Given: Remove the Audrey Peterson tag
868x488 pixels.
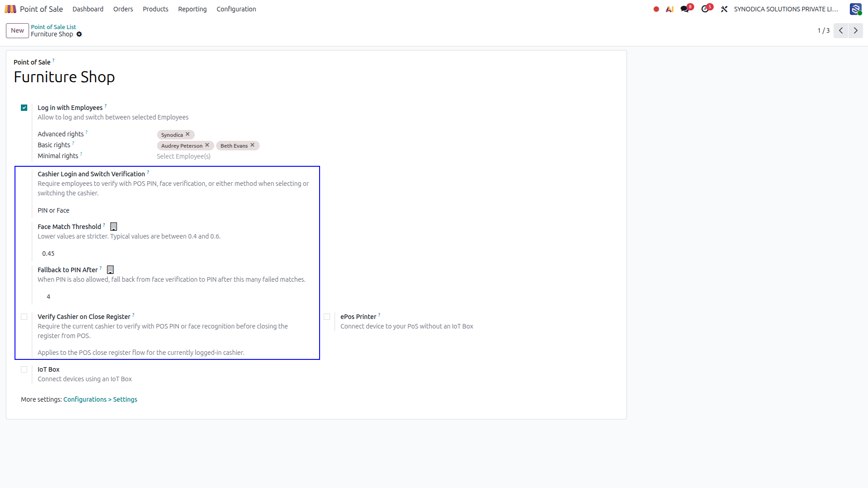Looking at the screenshot, I should (207, 145).
